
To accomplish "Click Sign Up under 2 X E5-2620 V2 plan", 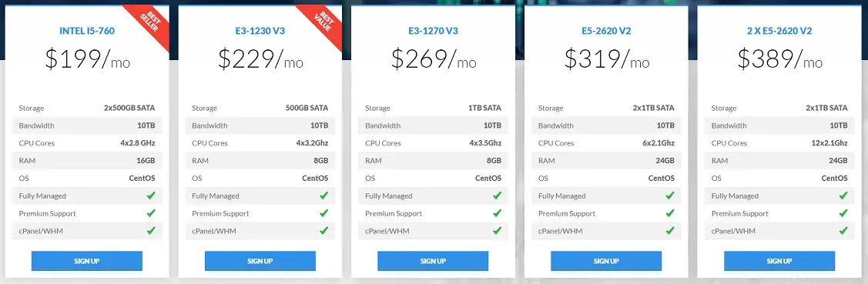I will [779, 261].
